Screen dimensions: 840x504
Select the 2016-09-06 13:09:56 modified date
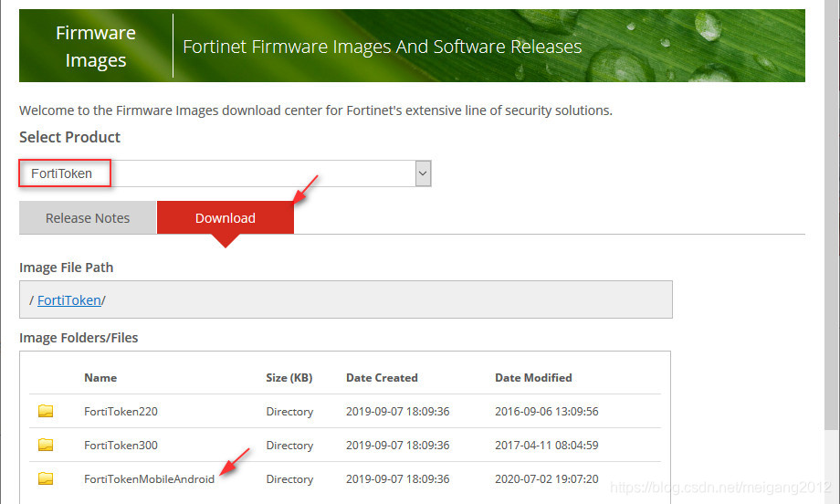[x=546, y=412]
